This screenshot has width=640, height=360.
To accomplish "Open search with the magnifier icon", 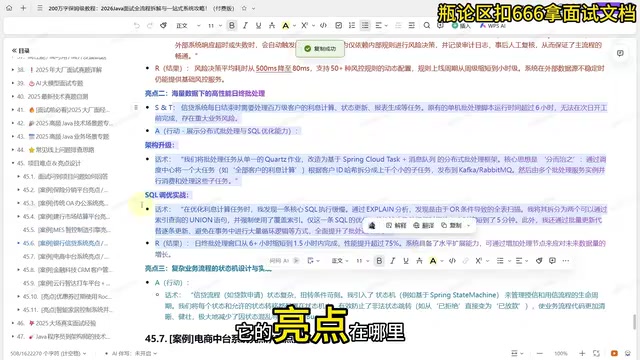I will click(x=427, y=25).
